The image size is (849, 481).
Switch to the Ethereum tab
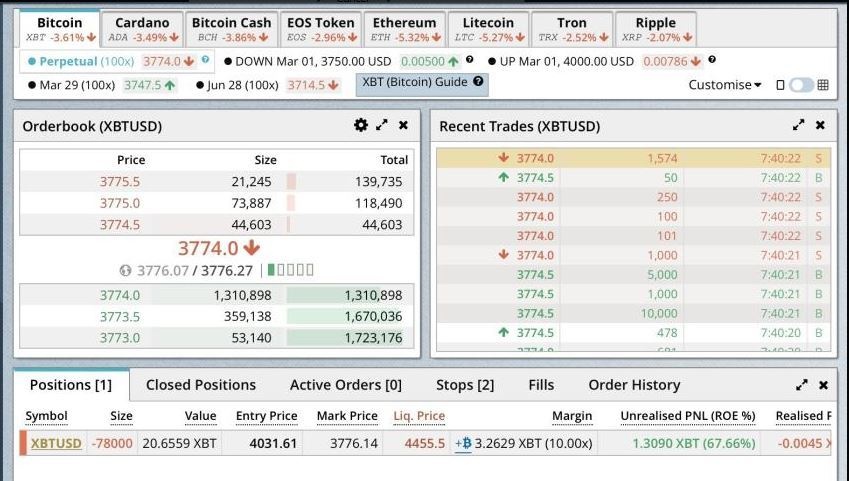[x=403, y=29]
